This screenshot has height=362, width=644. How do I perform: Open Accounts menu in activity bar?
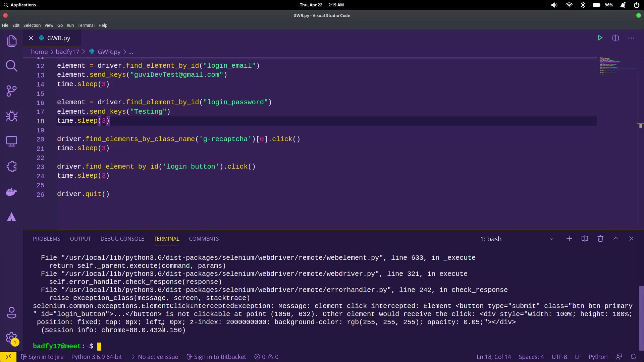click(x=12, y=313)
